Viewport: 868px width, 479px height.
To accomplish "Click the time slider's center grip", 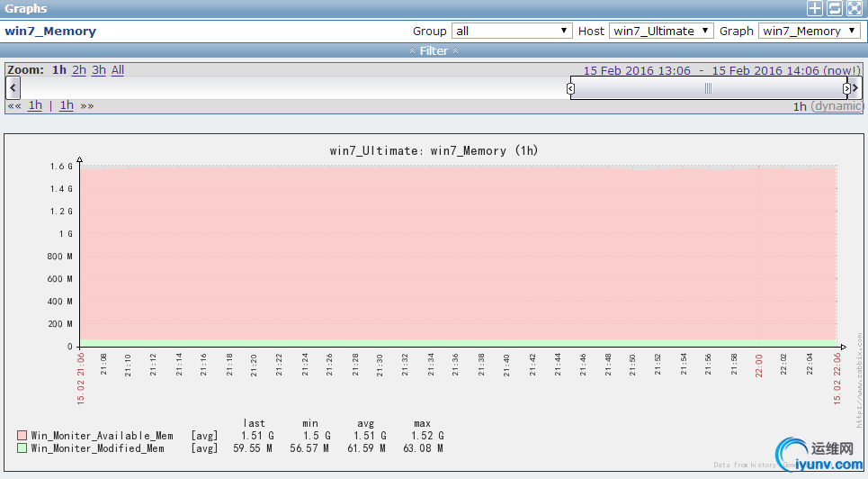I will click(x=708, y=88).
